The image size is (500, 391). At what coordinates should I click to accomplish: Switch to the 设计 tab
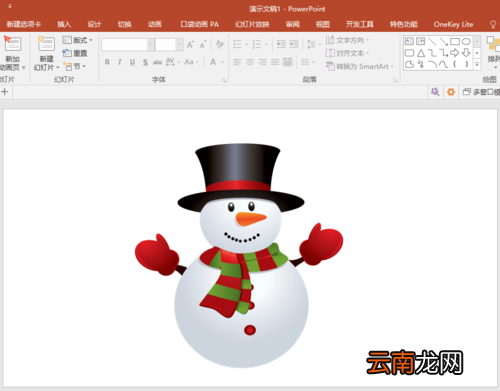click(x=94, y=24)
